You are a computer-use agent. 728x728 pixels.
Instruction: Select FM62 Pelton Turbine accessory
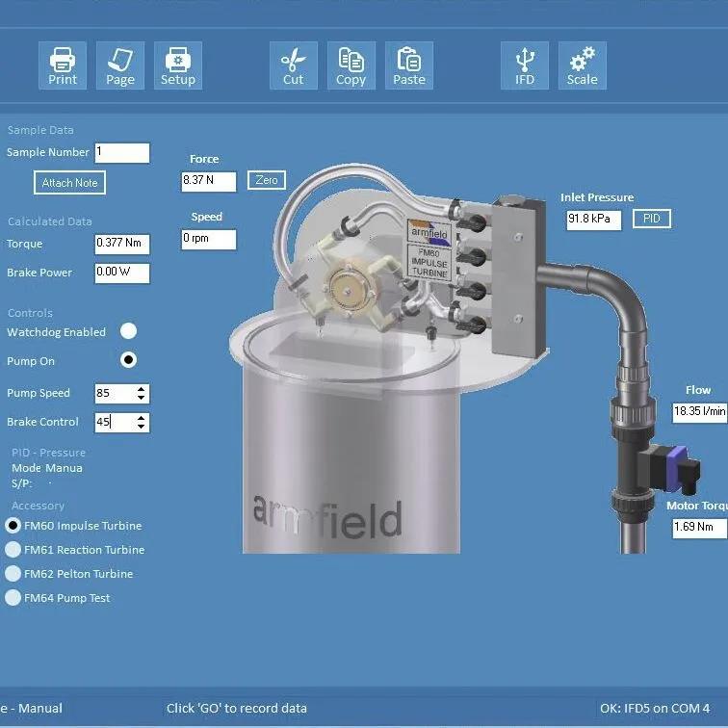[x=13, y=574]
